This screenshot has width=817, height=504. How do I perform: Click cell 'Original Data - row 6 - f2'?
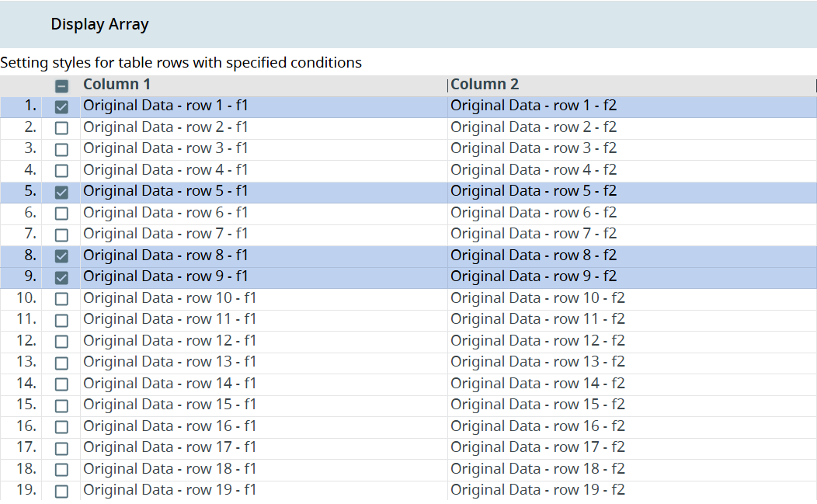coord(534,213)
